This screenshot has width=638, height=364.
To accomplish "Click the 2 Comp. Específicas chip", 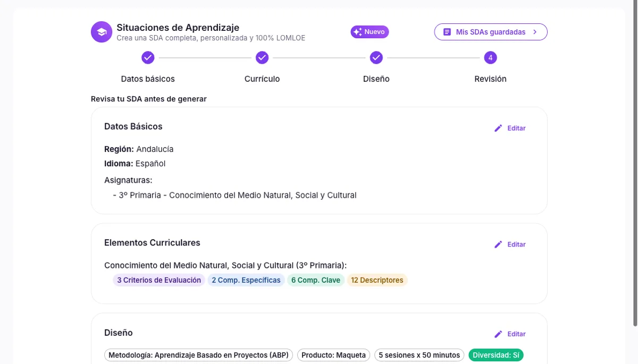I will click(x=246, y=280).
